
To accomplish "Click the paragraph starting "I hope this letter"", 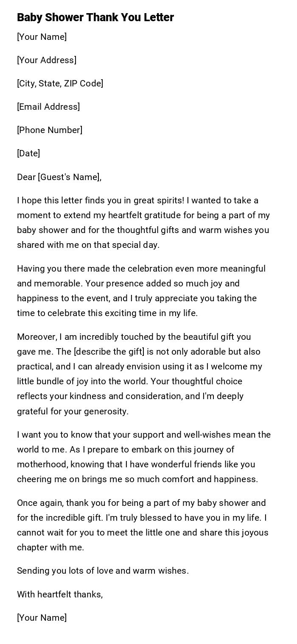I will tap(143, 223).
